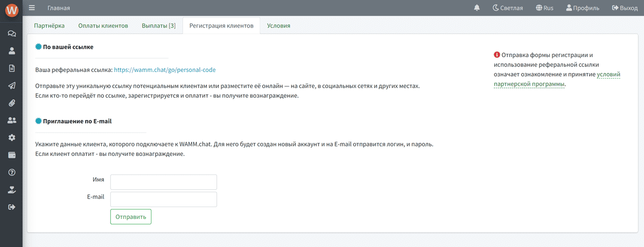The image size is (644, 247).
Task: Open the Rus language dropdown
Action: point(545,8)
